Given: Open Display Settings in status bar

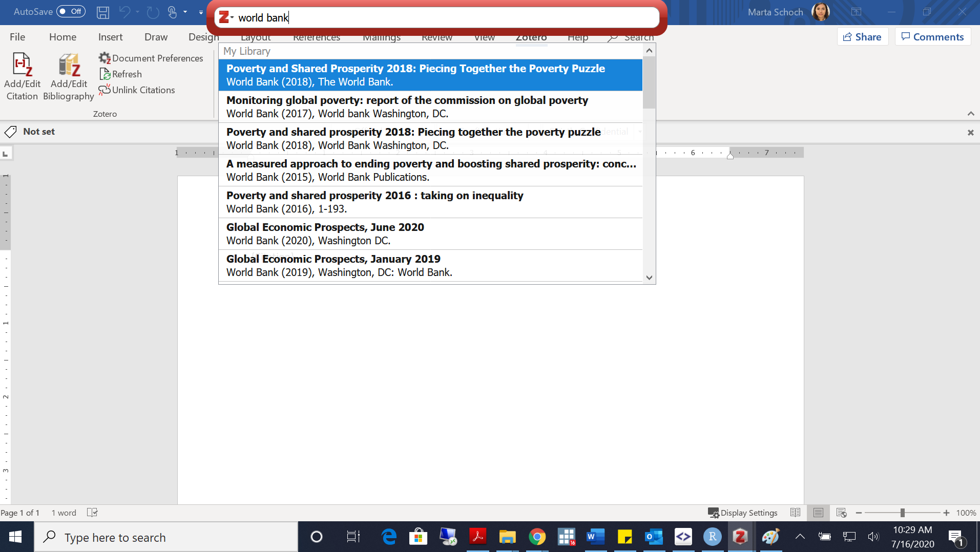Looking at the screenshot, I should 743,513.
